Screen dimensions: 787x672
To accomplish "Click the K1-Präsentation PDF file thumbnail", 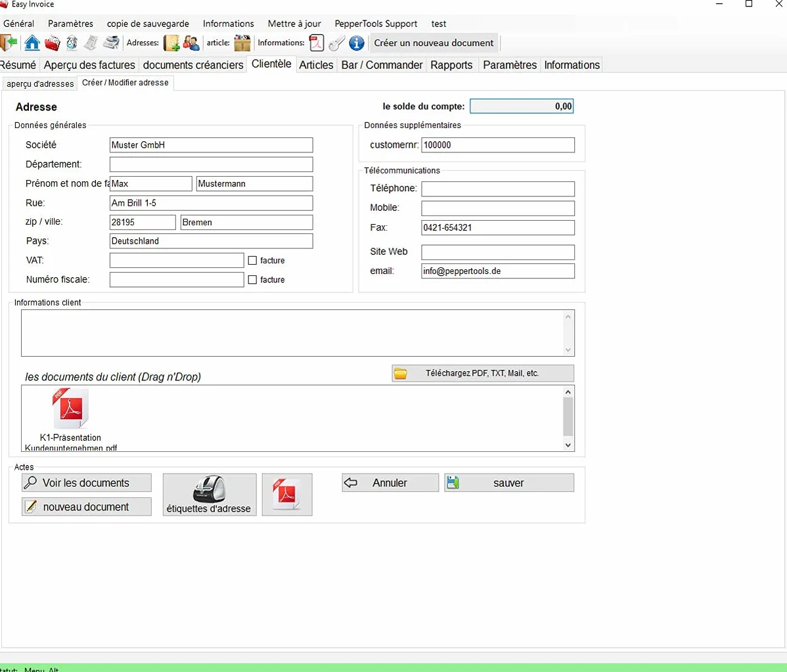I will 71,408.
